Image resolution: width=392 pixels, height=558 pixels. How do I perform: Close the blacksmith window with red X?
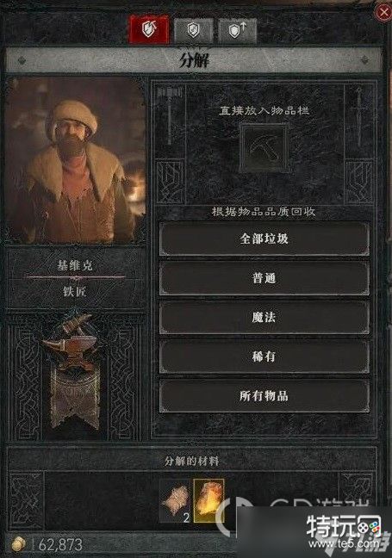click(383, 12)
